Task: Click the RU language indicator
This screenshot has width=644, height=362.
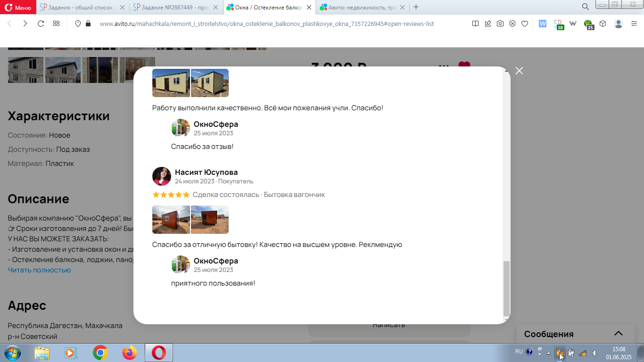Action: 519,352
